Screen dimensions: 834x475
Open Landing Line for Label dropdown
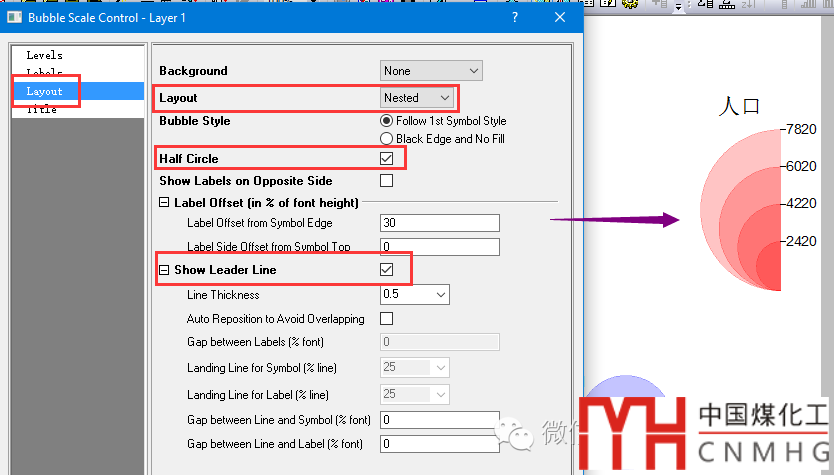[415, 395]
